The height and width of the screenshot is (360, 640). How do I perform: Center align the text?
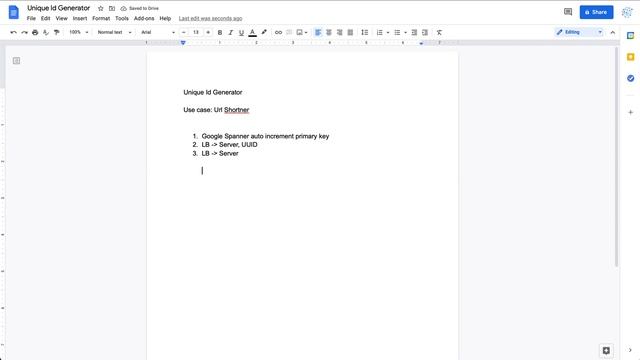click(329, 32)
